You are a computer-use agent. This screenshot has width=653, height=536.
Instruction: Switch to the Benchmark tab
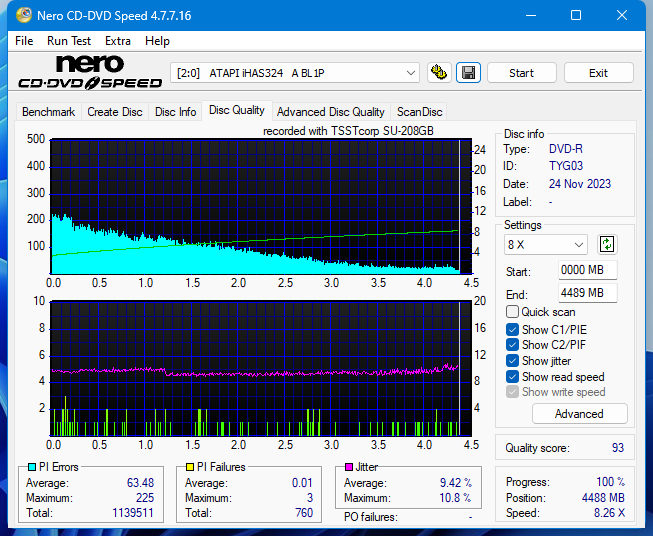click(x=48, y=112)
